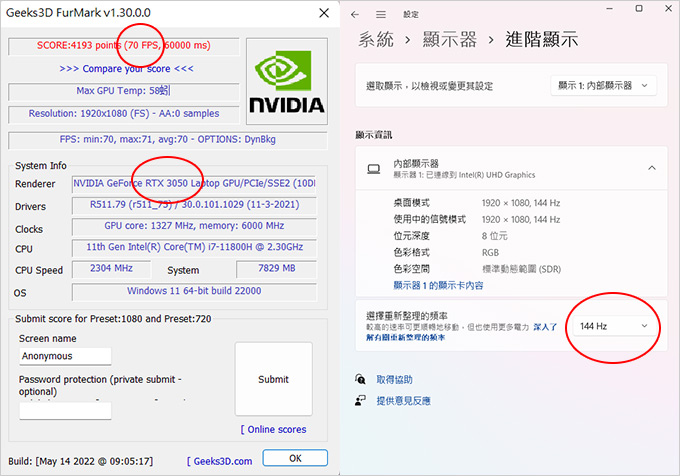This screenshot has height=476, width=680.
Task: Click the FPS: min:70, max:71 field
Action: pos(167,140)
